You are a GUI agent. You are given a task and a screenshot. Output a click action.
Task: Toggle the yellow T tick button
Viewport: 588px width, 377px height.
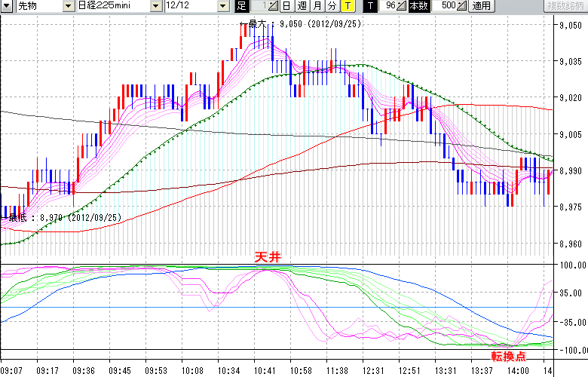pos(347,6)
